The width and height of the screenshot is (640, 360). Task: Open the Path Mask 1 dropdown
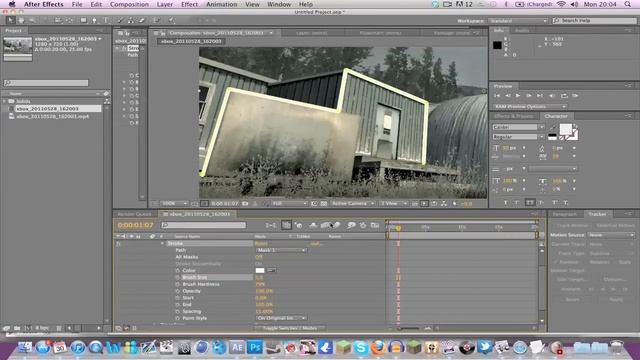tap(281, 250)
